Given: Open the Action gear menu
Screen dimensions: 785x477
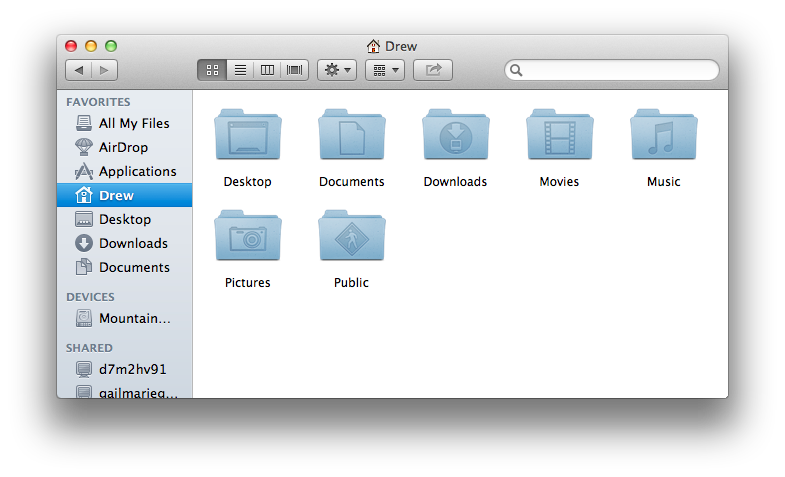Looking at the screenshot, I should (x=337, y=70).
